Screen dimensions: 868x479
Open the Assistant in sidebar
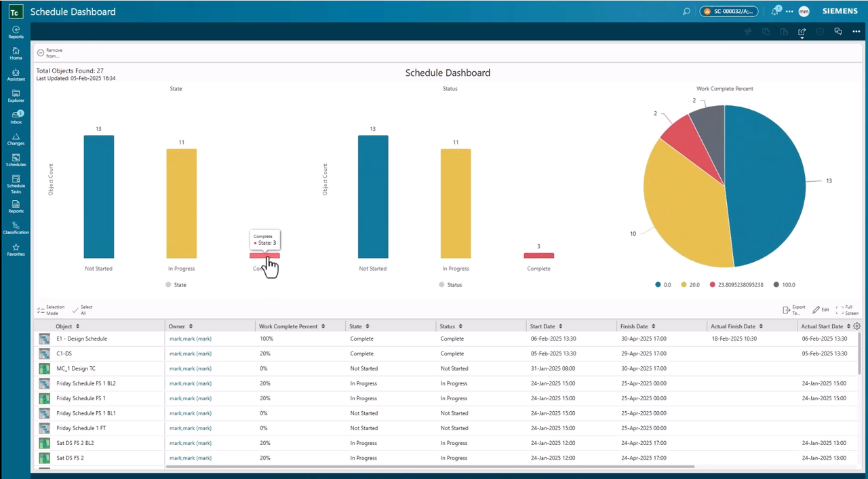(x=16, y=75)
